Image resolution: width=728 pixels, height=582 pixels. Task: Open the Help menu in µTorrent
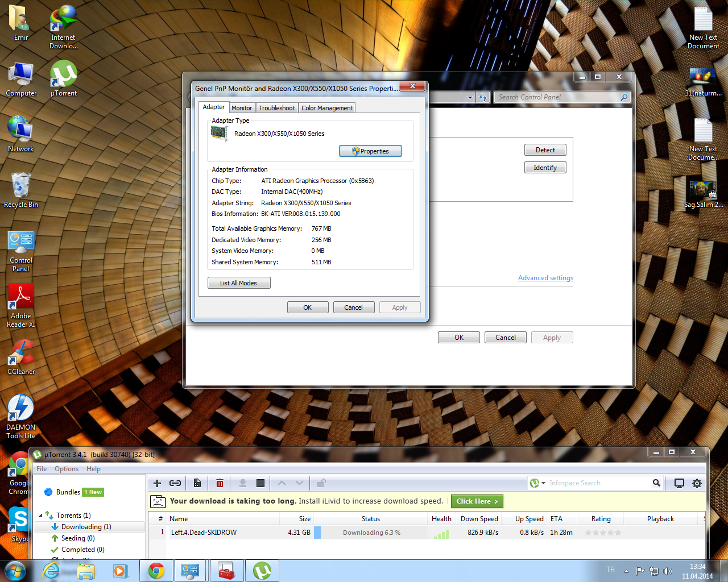93,469
